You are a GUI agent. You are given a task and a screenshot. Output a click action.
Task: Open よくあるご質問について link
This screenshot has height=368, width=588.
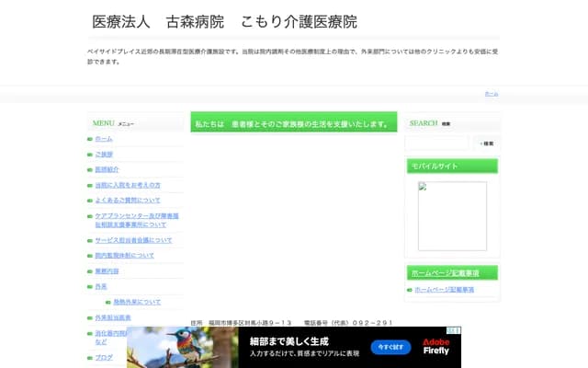[127, 200]
